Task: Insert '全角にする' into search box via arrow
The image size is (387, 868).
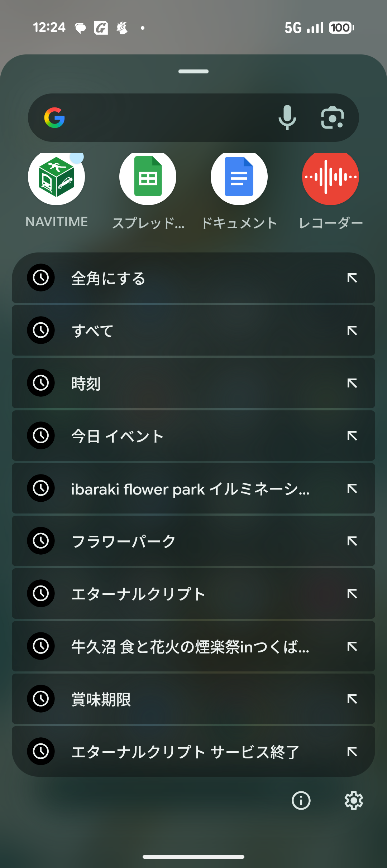Action: 352,278
